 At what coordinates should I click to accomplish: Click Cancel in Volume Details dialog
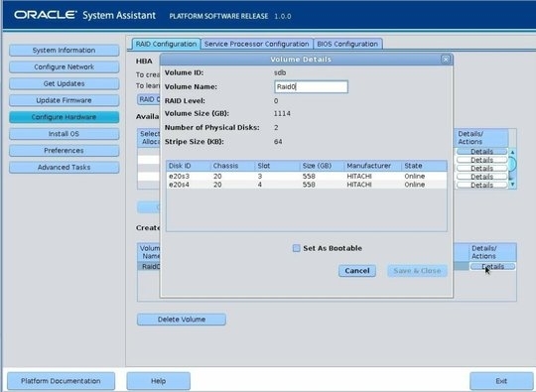pyautogui.click(x=357, y=271)
